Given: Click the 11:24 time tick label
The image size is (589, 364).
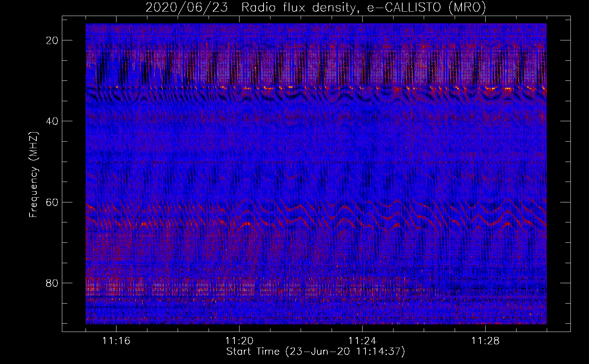Looking at the screenshot, I should 362,341.
